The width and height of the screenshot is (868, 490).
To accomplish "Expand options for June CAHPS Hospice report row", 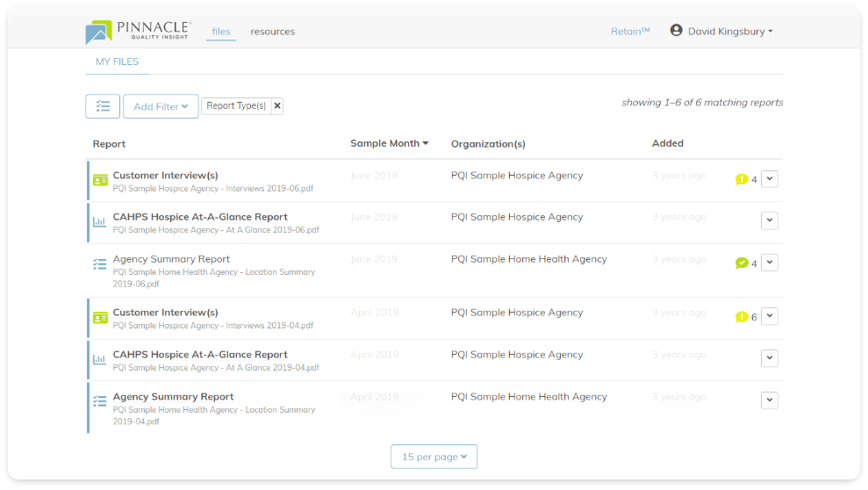I will click(769, 220).
